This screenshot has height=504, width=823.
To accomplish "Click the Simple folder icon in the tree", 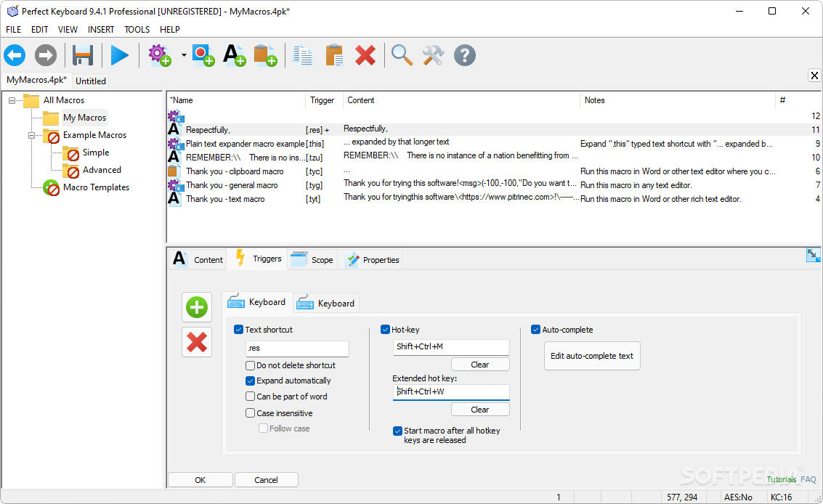I will point(71,153).
